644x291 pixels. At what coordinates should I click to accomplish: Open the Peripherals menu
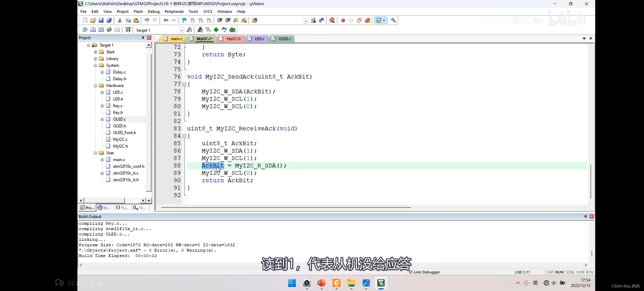click(x=174, y=12)
